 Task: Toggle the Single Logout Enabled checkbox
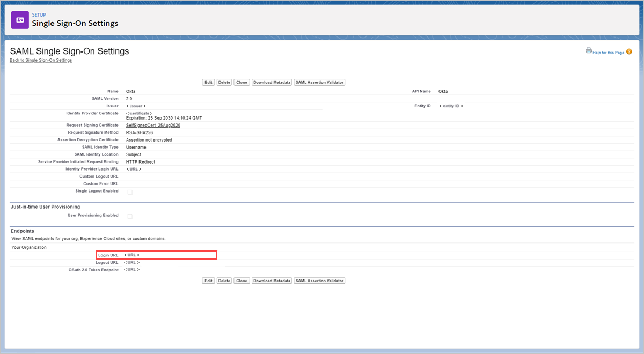pyautogui.click(x=129, y=191)
